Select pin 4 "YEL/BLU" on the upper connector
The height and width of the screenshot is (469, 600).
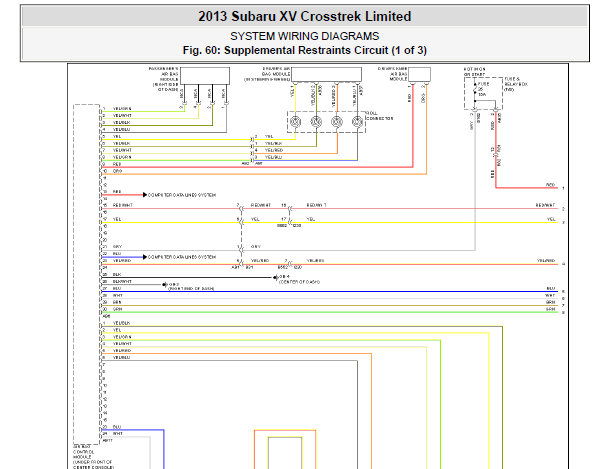122,129
